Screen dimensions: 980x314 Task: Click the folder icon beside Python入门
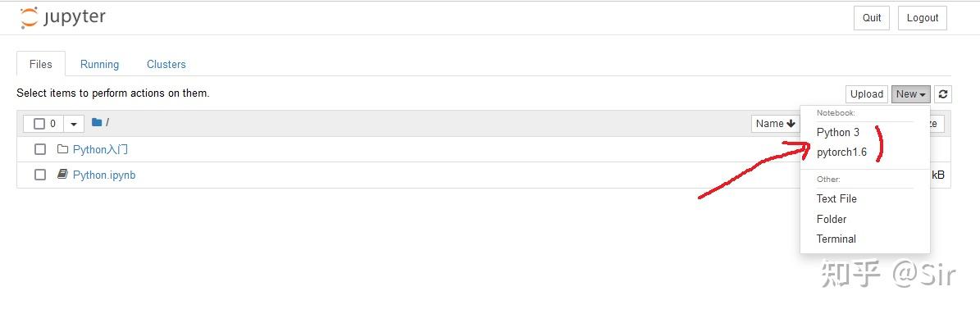[62, 149]
